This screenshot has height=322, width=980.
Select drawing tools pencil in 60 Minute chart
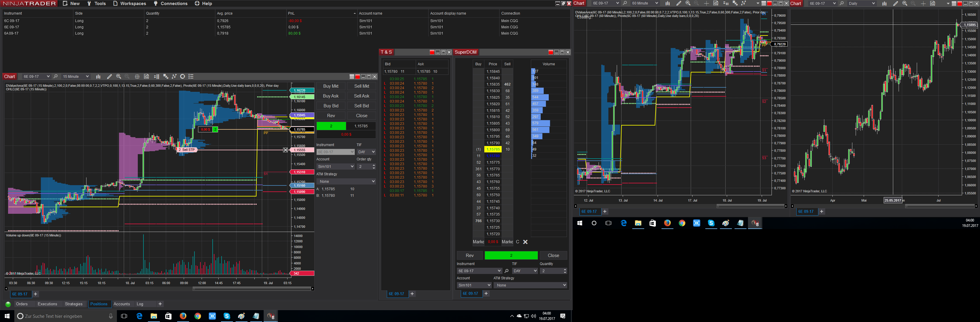click(679, 3)
